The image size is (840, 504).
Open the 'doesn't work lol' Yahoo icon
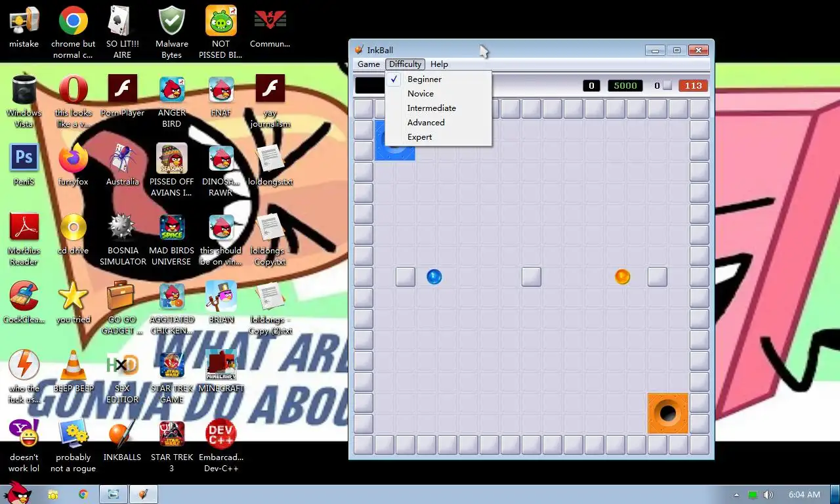24,445
